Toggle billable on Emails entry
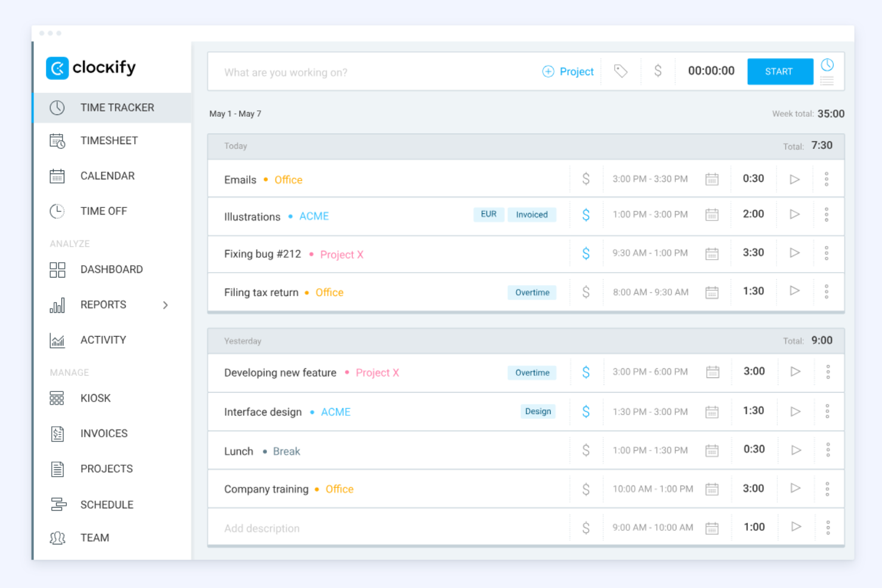This screenshot has height=588, width=882. pyautogui.click(x=586, y=179)
